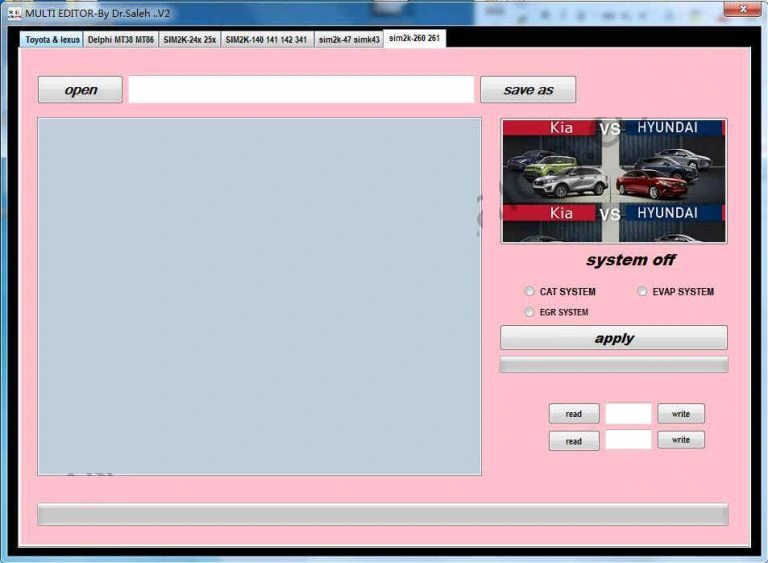The image size is (768, 563).
Task: Switch to sim2k-47 simk43 tab
Action: (349, 40)
